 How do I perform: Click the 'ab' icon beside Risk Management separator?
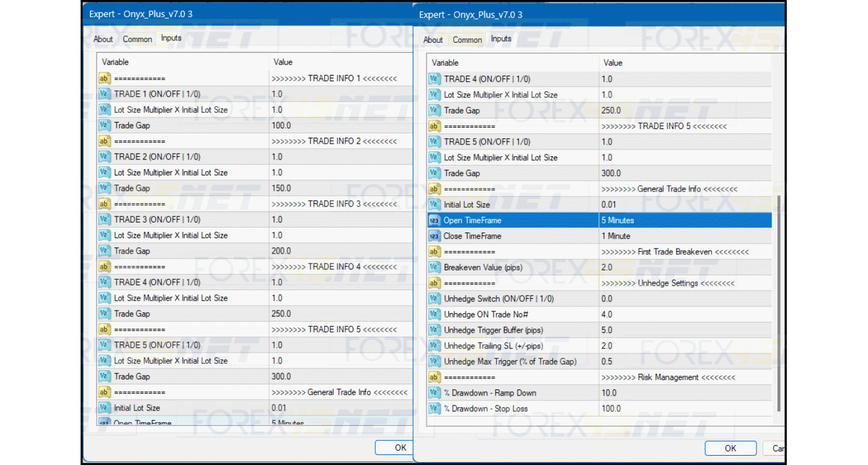[434, 378]
